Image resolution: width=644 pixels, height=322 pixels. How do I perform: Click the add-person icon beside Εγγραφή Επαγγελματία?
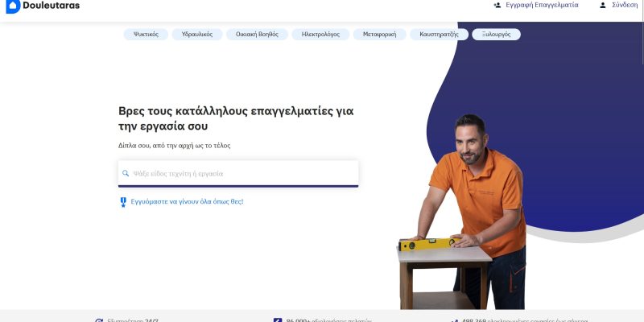497,6
